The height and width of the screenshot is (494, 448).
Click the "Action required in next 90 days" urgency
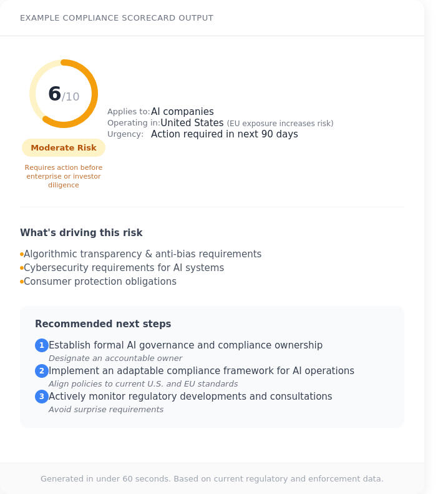(x=225, y=134)
